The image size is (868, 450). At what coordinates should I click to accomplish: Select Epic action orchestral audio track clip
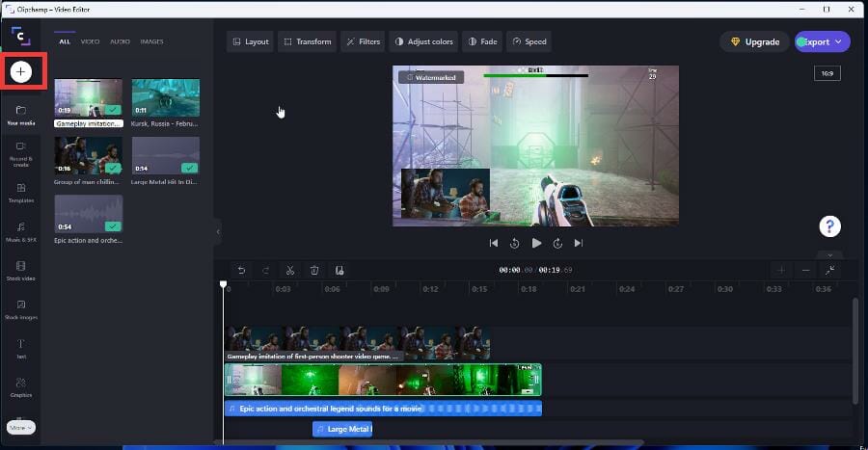(x=383, y=409)
